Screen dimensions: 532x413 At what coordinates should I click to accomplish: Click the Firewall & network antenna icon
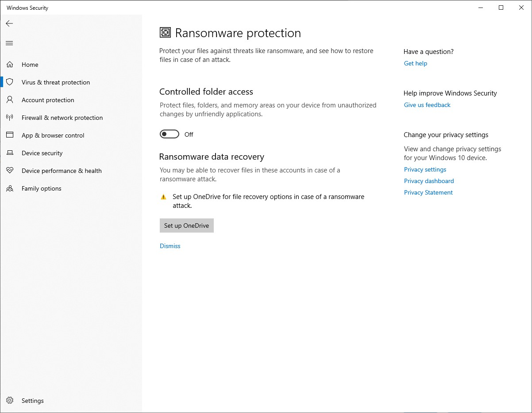tap(10, 118)
